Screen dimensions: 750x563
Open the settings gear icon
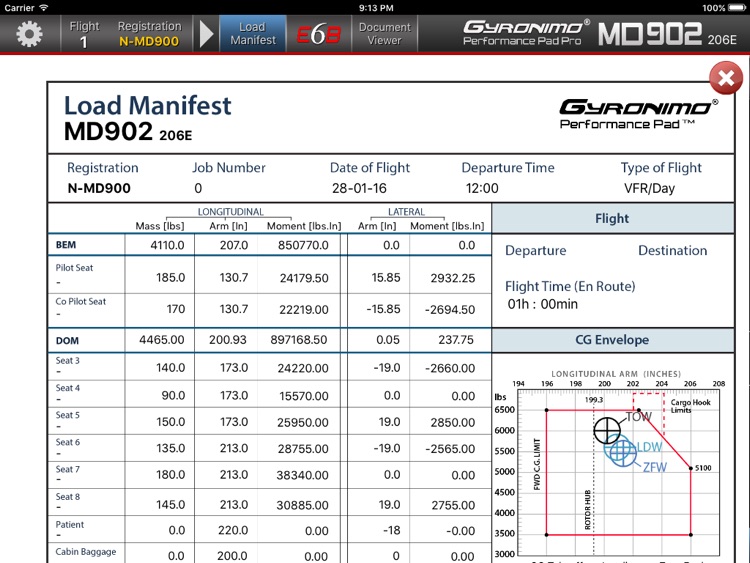[29, 34]
